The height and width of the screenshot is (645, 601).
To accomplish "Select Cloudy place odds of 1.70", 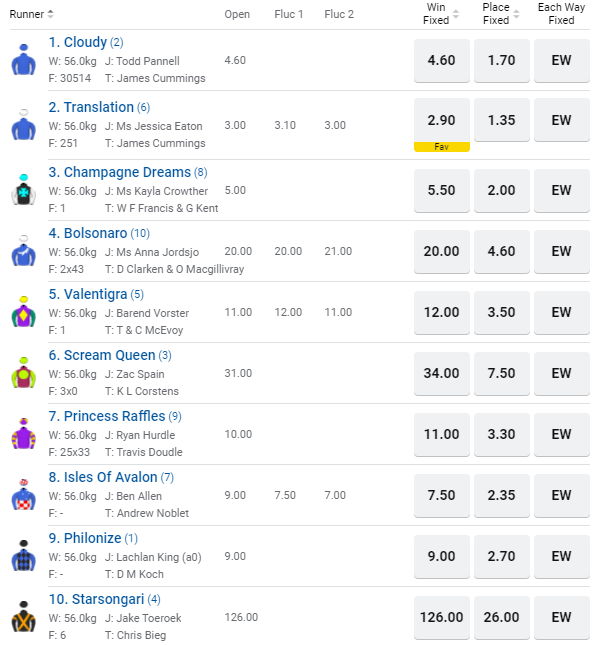I will [501, 60].
